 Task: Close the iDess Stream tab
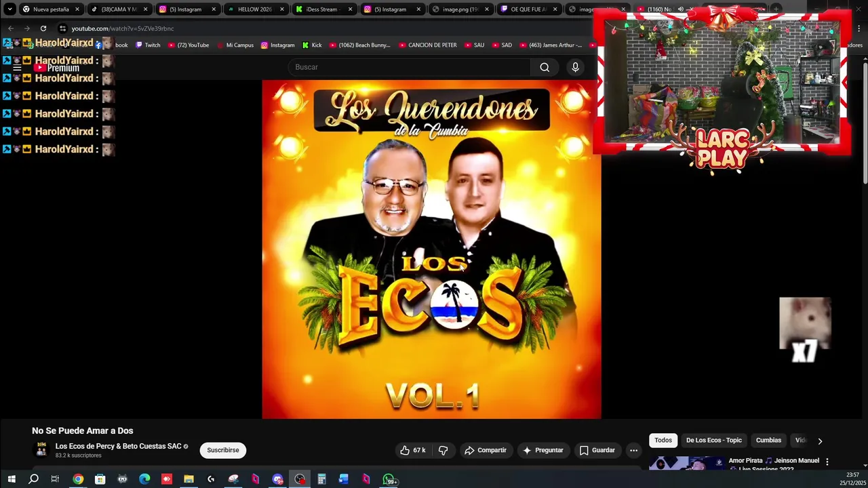pyautogui.click(x=350, y=9)
